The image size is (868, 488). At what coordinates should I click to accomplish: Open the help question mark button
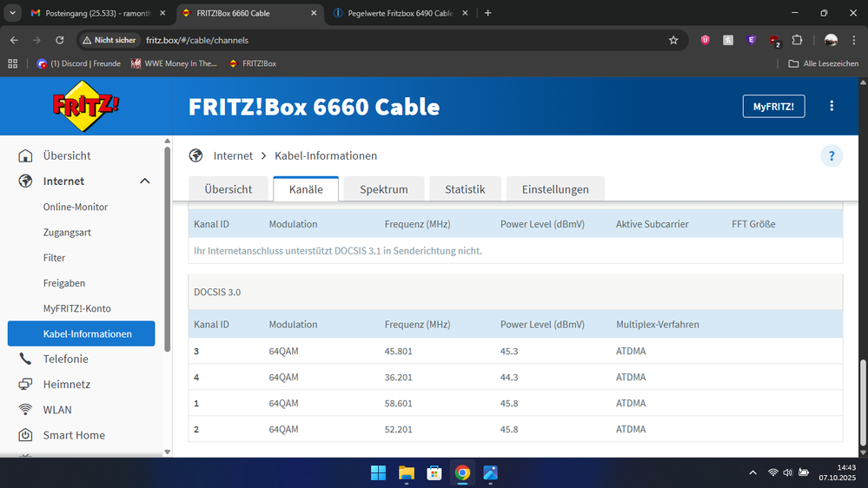pyautogui.click(x=832, y=156)
